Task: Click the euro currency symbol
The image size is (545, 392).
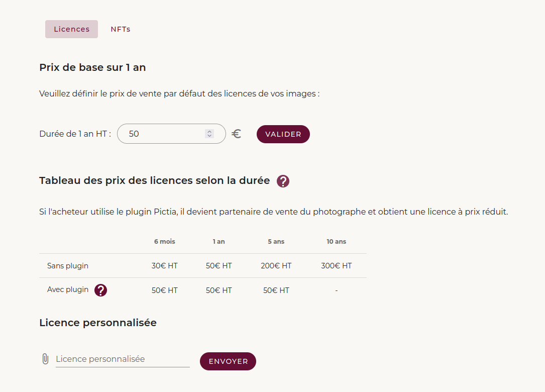Action: (237, 134)
